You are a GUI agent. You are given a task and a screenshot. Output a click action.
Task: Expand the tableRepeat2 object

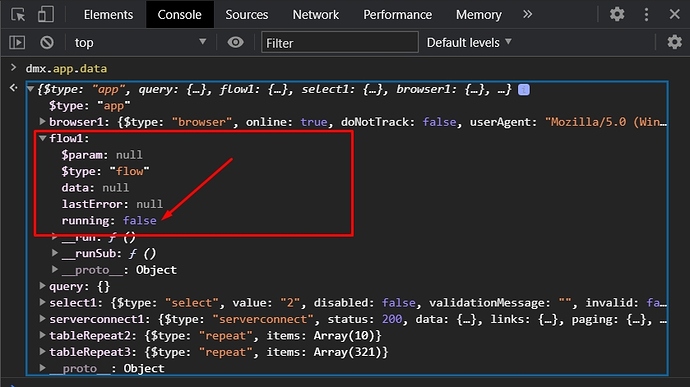42,335
